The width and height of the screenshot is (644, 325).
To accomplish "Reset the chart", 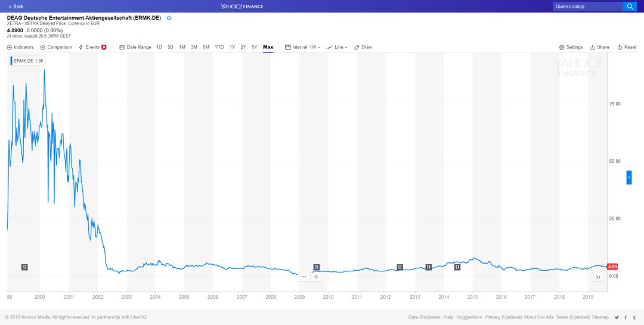I will pyautogui.click(x=627, y=47).
